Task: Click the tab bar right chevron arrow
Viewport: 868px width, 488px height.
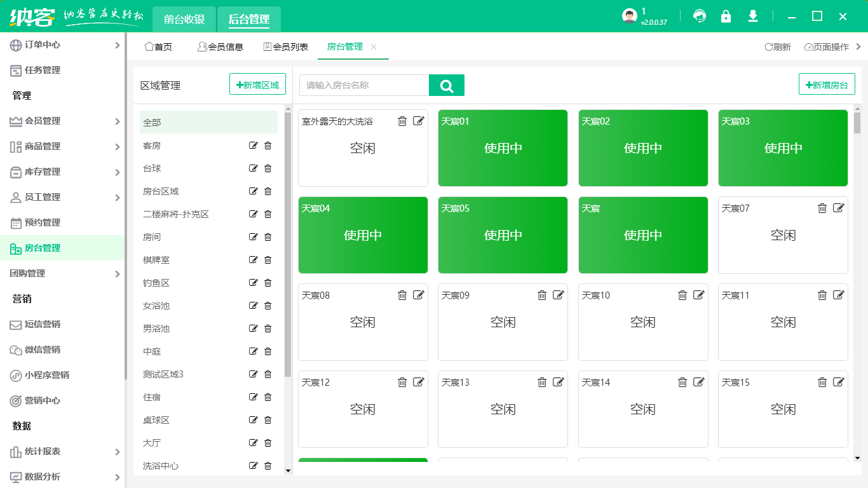Action: [x=858, y=46]
